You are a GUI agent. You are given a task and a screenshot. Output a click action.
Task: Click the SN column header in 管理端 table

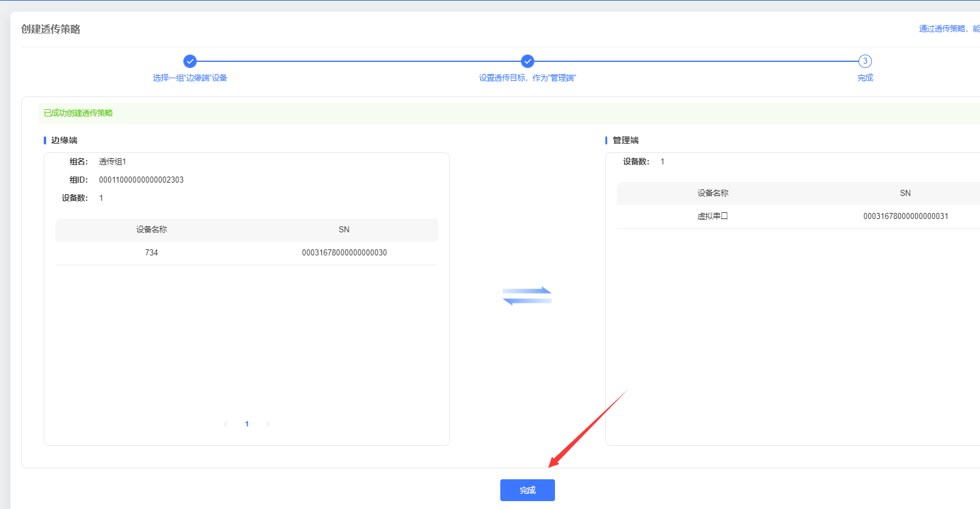(x=905, y=193)
